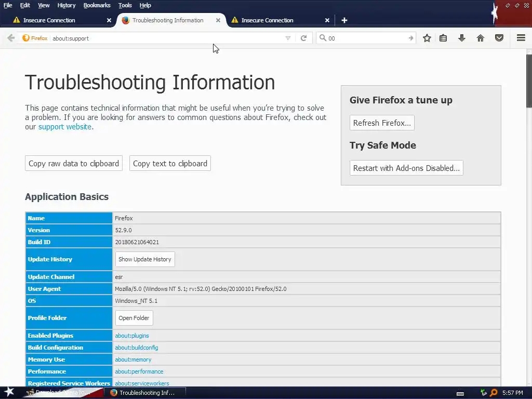Screen dimensions: 532x399
Task: Bookmark this page with the star
Action: (x=427, y=38)
